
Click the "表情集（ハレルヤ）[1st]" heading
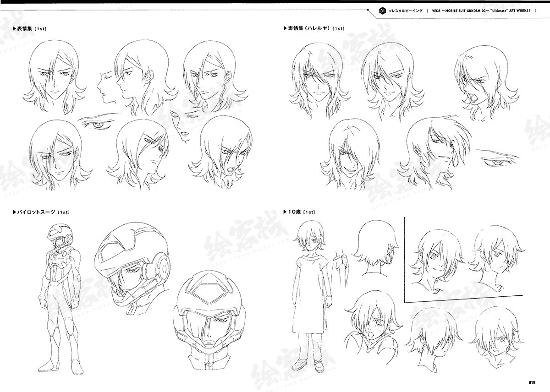314,29
